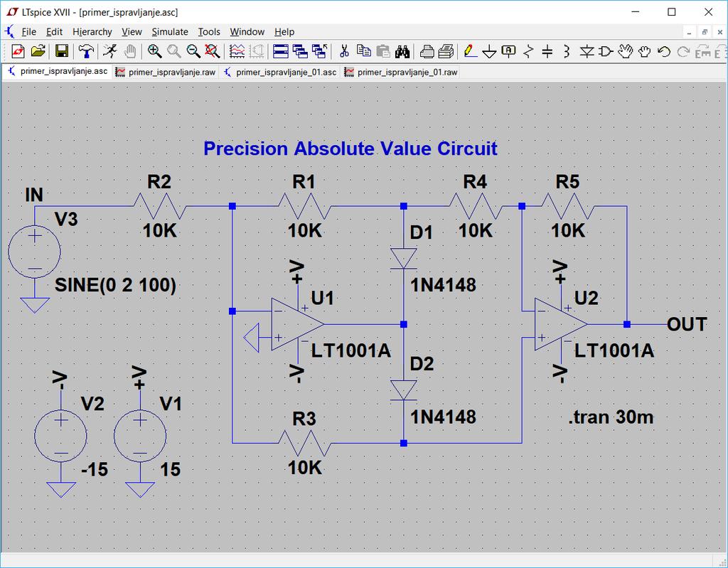Click the Close All windows toolbar icon
The width and height of the screenshot is (728, 568).
319,51
